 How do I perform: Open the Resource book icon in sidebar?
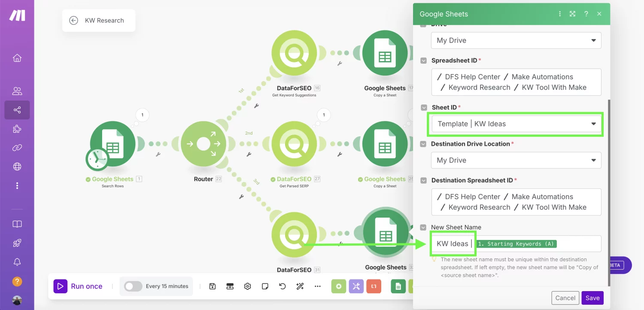[17, 224]
